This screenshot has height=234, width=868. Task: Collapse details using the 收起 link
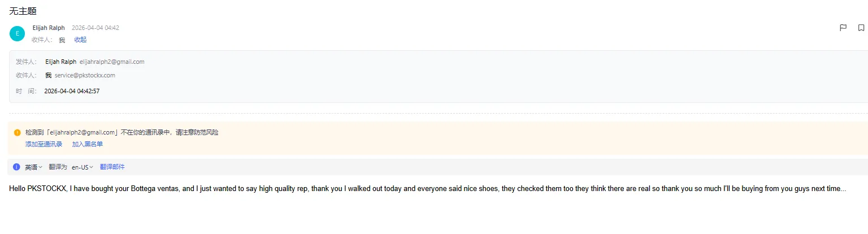tap(80, 40)
